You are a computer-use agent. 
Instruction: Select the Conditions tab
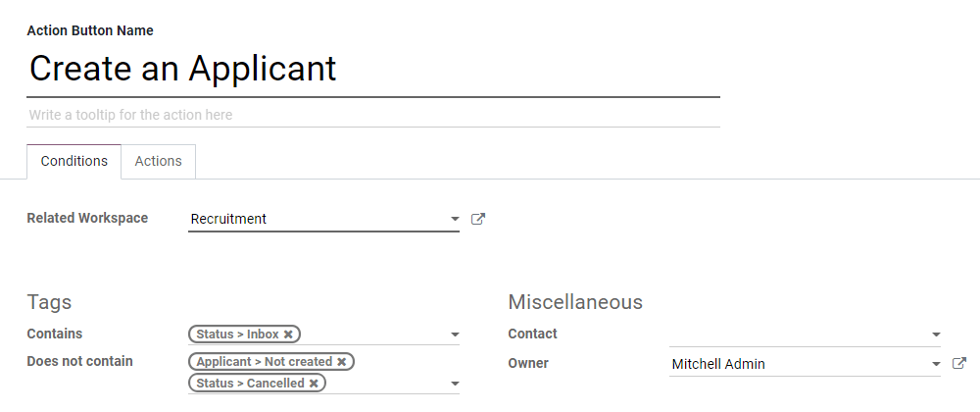point(74,161)
